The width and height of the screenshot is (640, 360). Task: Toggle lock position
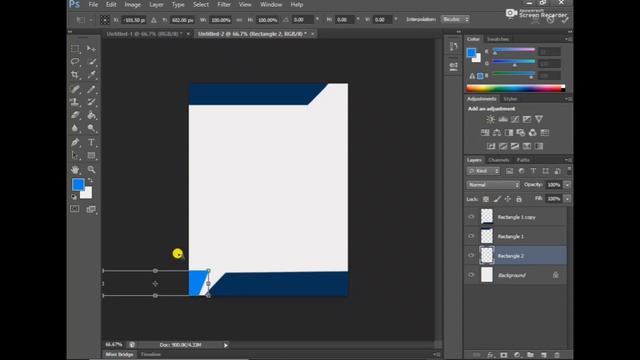click(x=508, y=199)
